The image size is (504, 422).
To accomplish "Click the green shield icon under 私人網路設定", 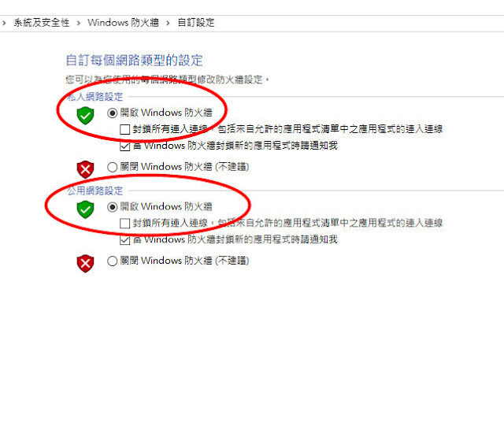I will [85, 116].
